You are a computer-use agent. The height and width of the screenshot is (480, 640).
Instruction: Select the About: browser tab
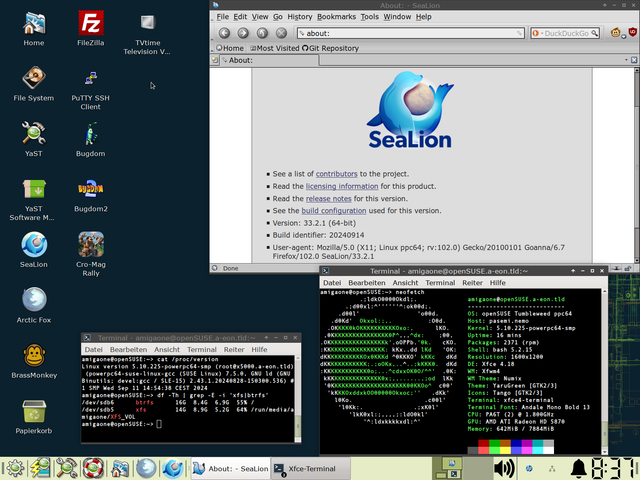tap(269, 60)
